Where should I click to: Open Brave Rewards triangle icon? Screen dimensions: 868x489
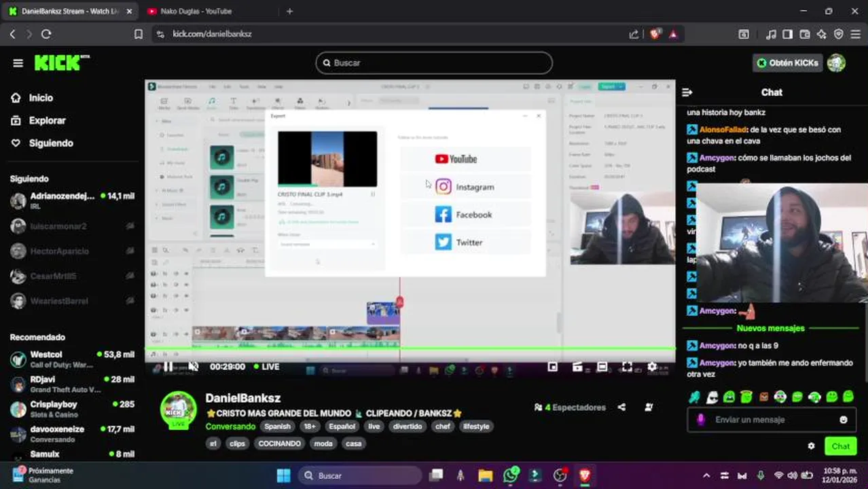[673, 34]
